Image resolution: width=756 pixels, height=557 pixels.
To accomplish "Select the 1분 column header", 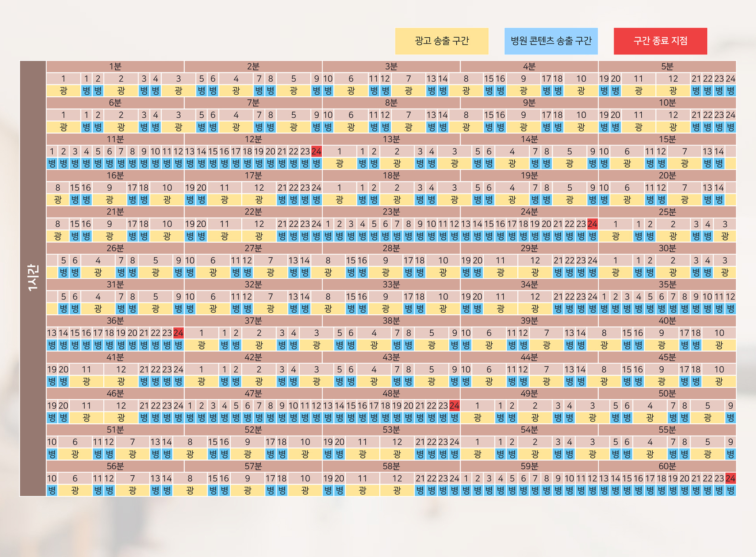I will 115,66.
